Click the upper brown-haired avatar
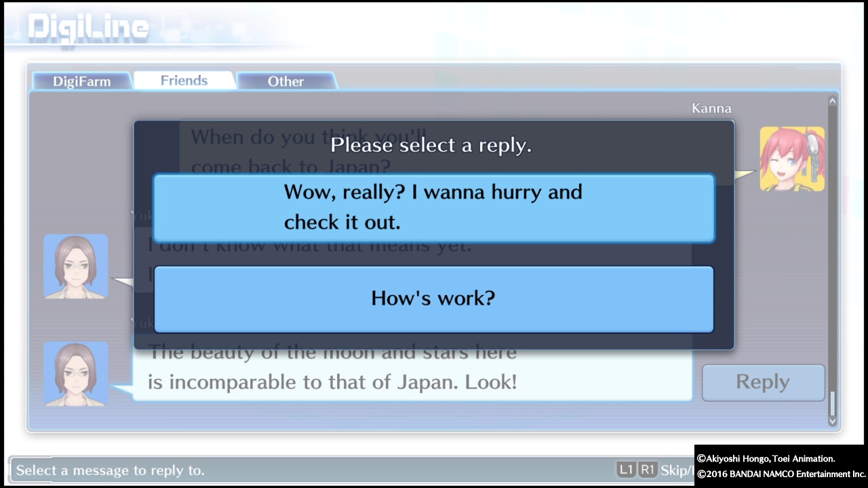The image size is (868, 488). [76, 266]
